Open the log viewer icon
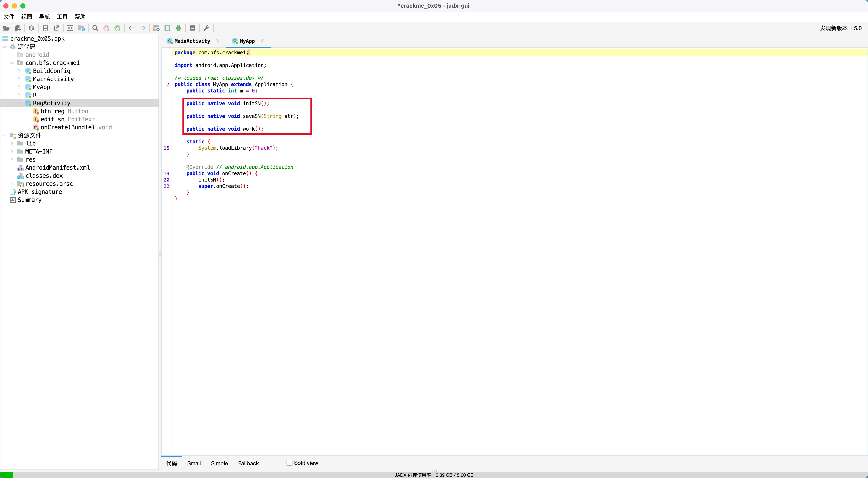This screenshot has width=868, height=478. pos(192,28)
